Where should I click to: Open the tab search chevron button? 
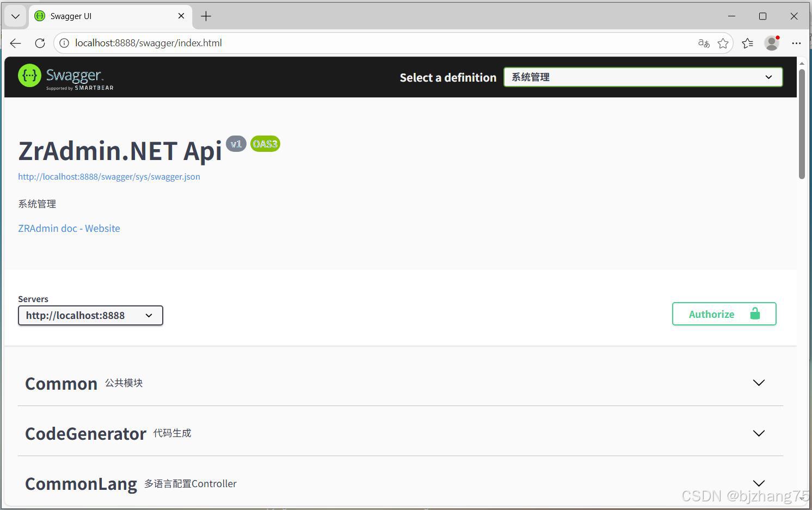click(15, 16)
